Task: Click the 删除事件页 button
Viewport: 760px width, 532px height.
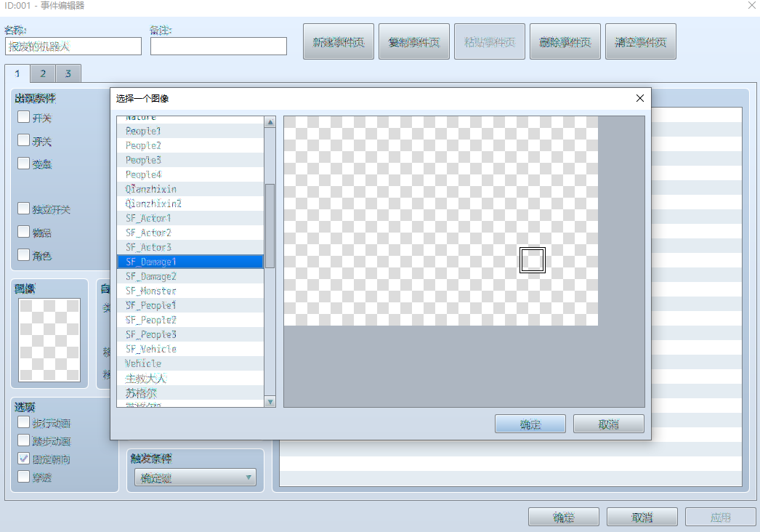Action: click(x=565, y=41)
